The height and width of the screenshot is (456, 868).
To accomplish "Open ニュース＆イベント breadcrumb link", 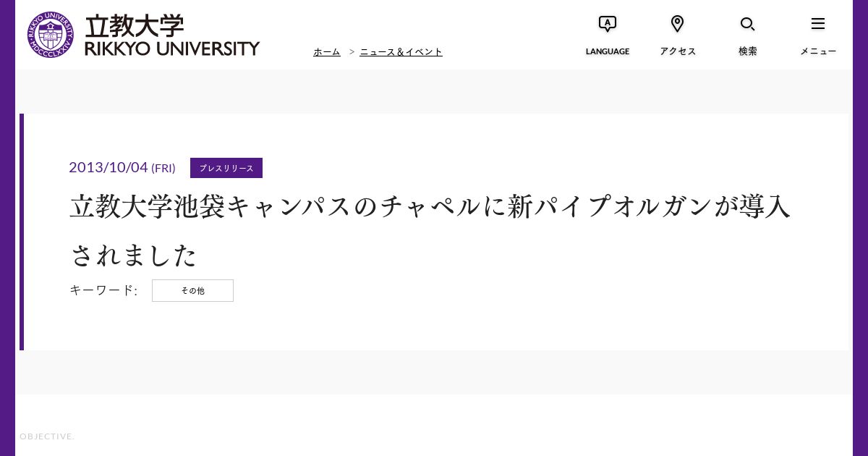I will click(x=401, y=52).
